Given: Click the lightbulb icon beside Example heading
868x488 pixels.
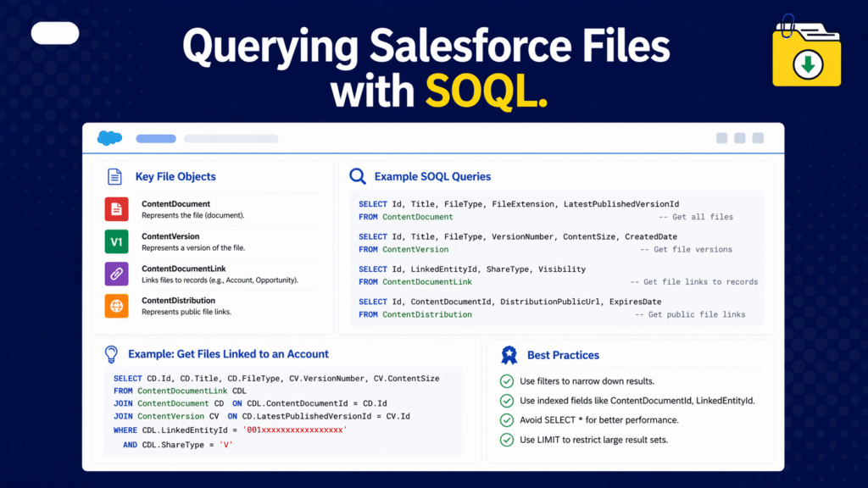Looking at the screenshot, I should point(111,354).
